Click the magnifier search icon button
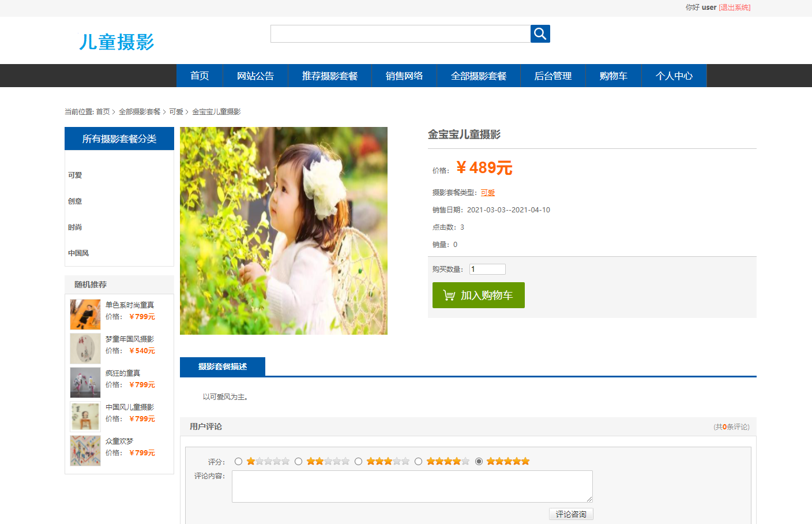Viewport: 812px width, 524px height. point(540,33)
